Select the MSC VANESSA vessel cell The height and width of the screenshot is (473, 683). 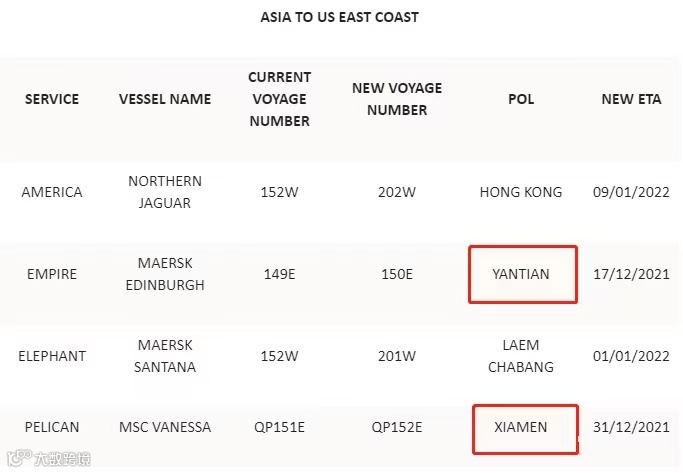click(165, 427)
